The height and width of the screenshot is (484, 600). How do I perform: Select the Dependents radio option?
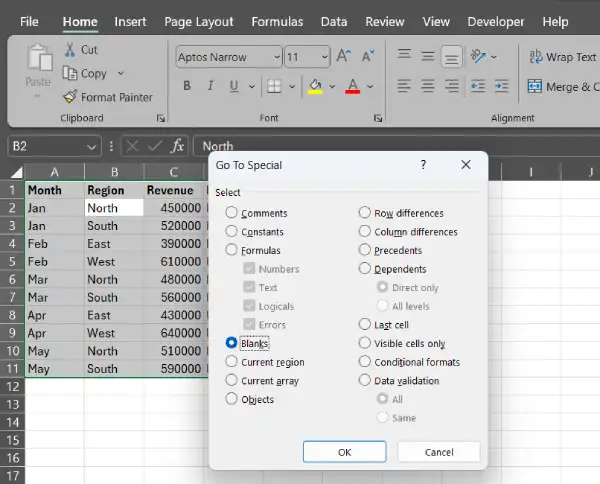point(364,268)
